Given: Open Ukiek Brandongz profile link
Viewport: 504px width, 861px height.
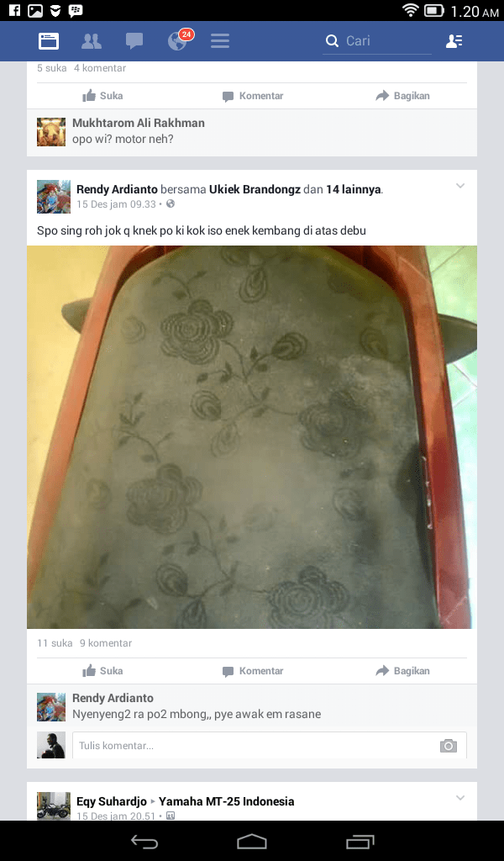Looking at the screenshot, I should 255,189.
